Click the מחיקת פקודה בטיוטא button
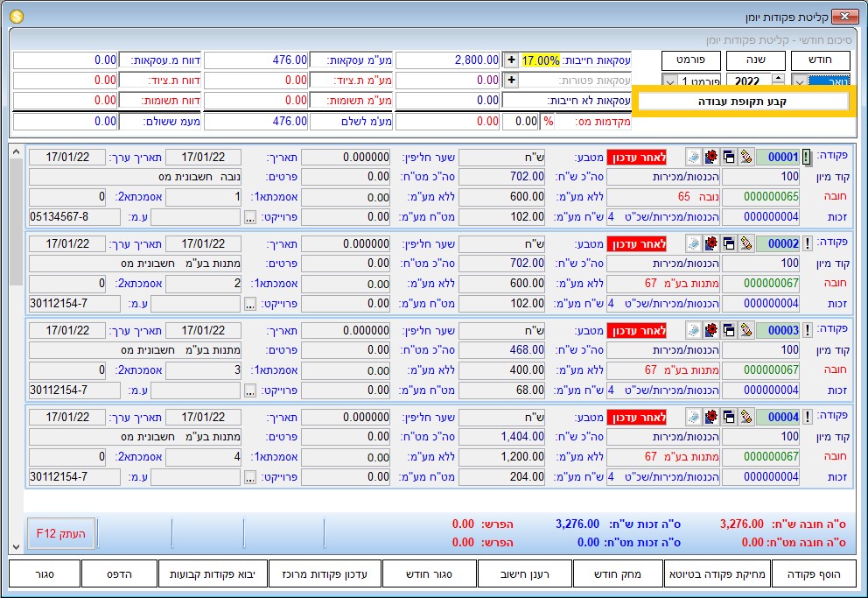 [x=717, y=573]
